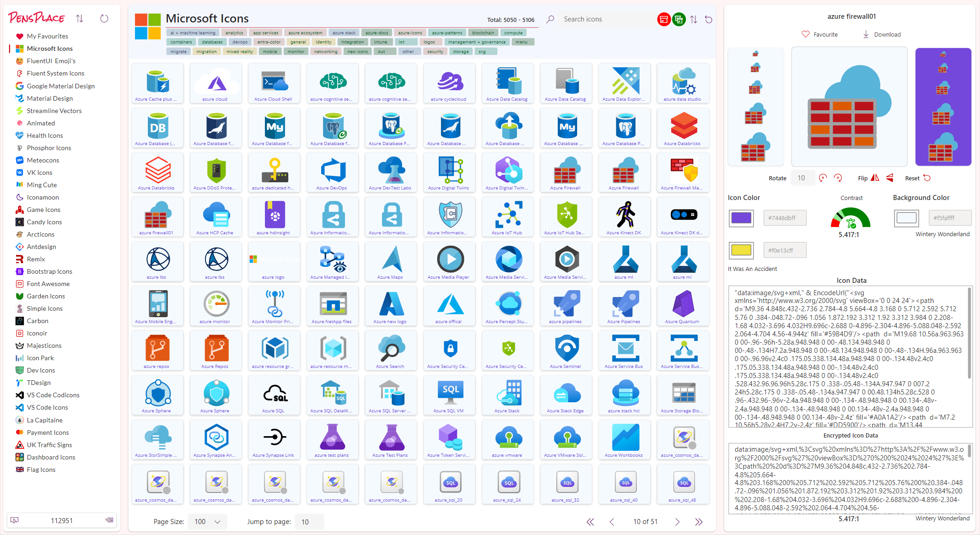Select the Azure Media Player icon
This screenshot has width=980, height=535.
tap(450, 262)
